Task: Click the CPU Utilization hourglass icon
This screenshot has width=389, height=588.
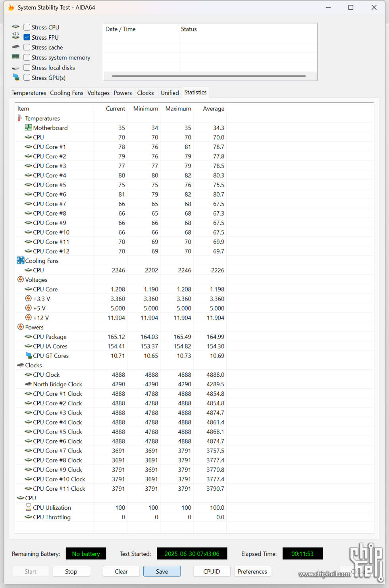Action: coord(28,507)
